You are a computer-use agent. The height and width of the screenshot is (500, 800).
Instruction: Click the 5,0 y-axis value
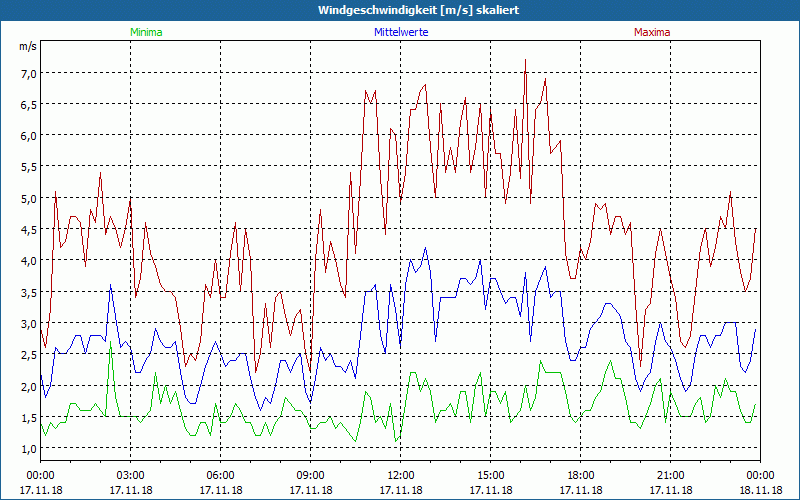coord(29,198)
